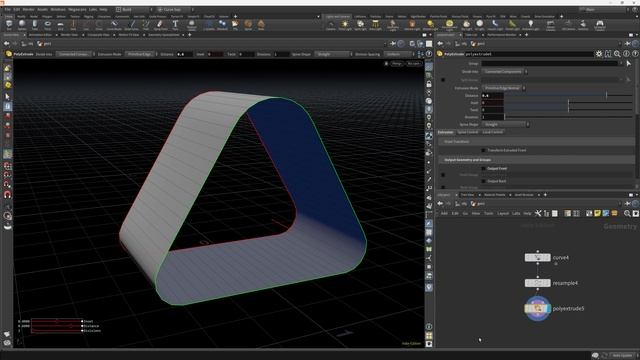640x360 pixels.
Task: Click the Group input field
Action: pyautogui.click(x=549, y=64)
